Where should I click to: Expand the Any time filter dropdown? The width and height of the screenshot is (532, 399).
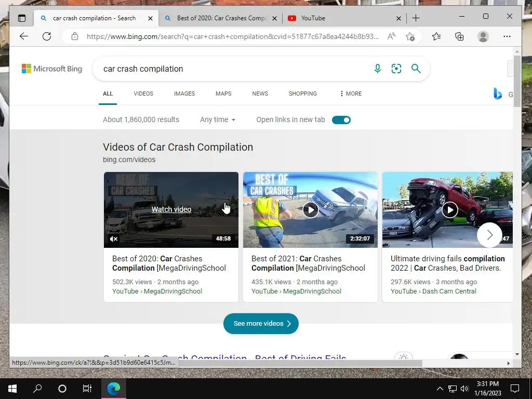point(218,120)
